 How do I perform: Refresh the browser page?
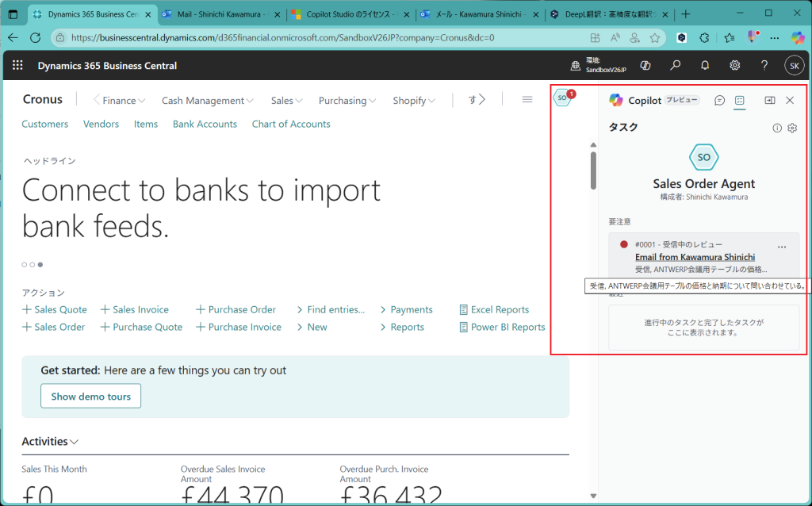[x=35, y=38]
